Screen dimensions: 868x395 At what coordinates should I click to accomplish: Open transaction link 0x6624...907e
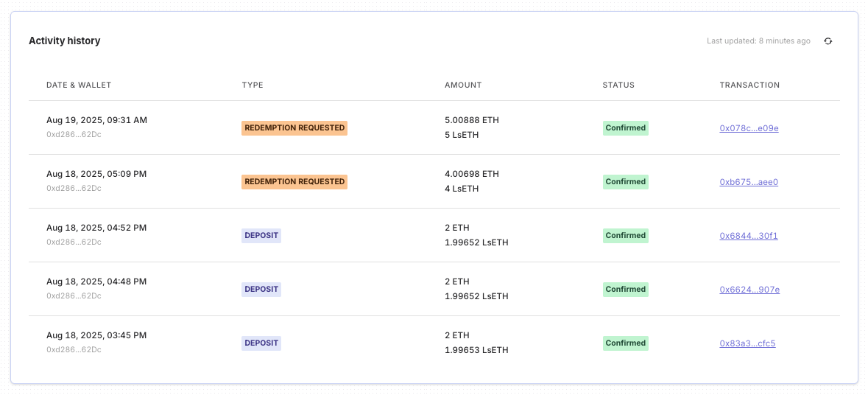749,289
